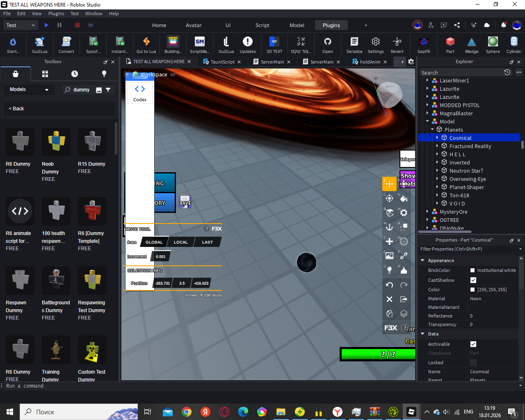Screen dimensions: 525x420
Task: Open the Models category dropdown
Action: 29,89
